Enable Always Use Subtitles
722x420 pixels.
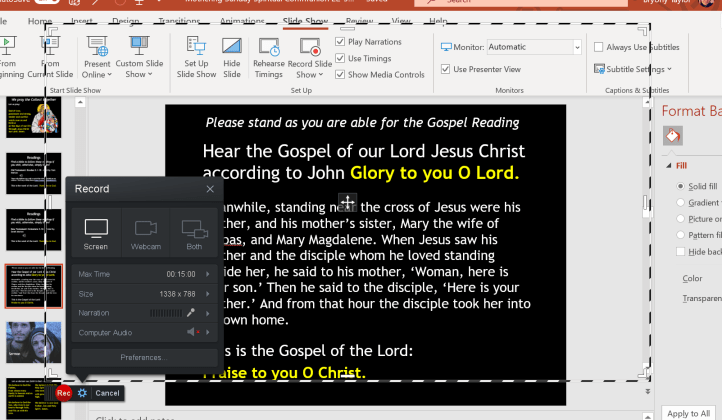tap(598, 47)
